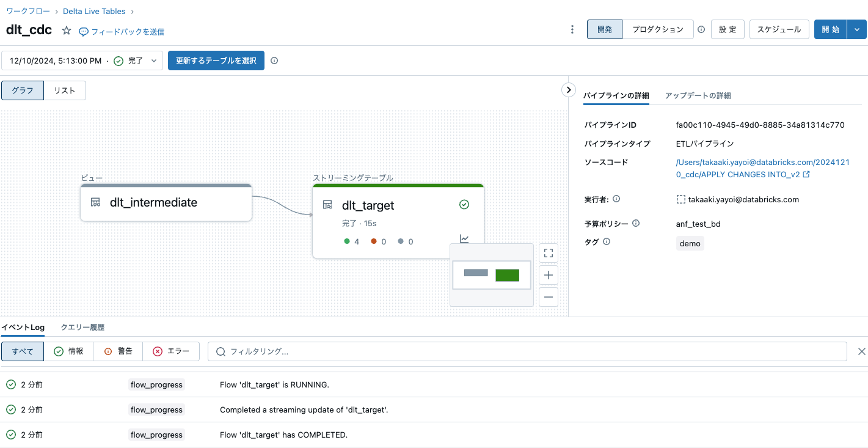Expand the 開始 button dropdown arrow
This screenshot has width=868, height=448.
point(857,29)
